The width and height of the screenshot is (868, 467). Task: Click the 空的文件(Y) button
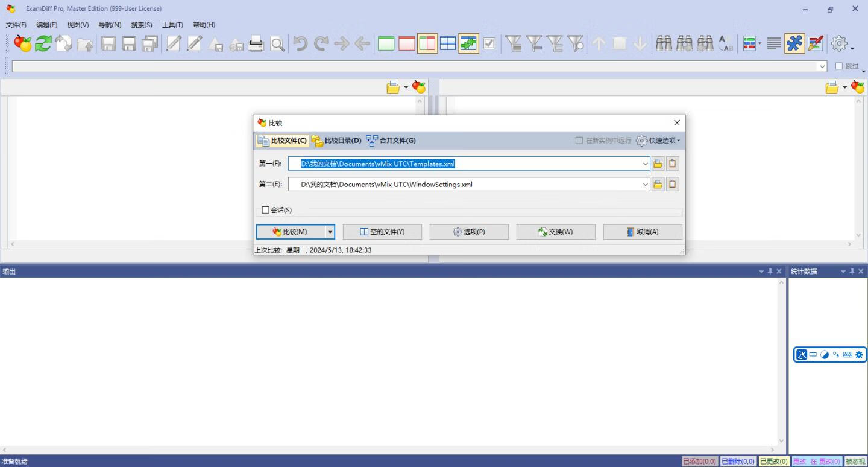382,232
